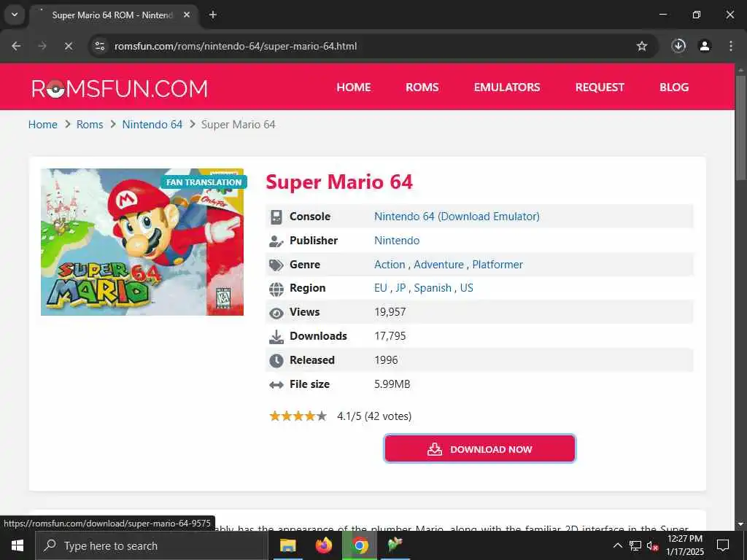
Task: Open the Platformer genre link
Action: point(498,264)
